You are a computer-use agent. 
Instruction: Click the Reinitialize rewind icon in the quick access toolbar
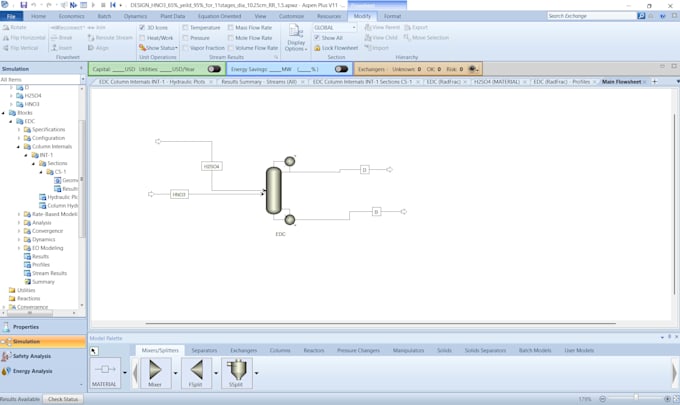pyautogui.click(x=113, y=5)
